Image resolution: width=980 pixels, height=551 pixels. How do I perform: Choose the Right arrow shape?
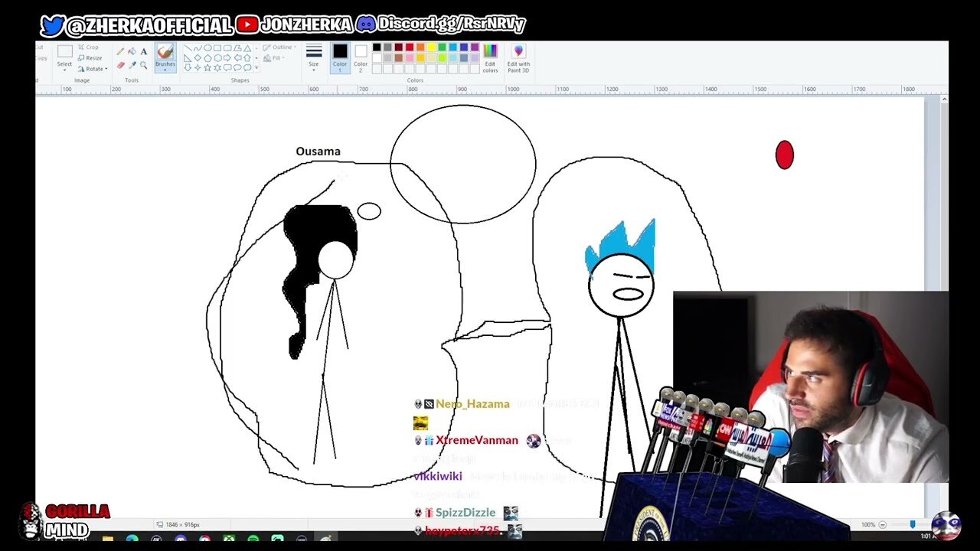point(227,58)
